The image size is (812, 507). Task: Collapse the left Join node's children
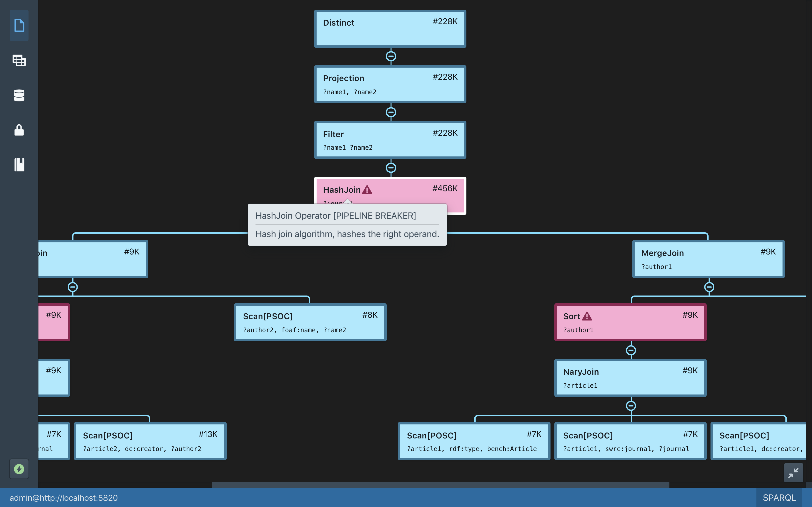[73, 287]
